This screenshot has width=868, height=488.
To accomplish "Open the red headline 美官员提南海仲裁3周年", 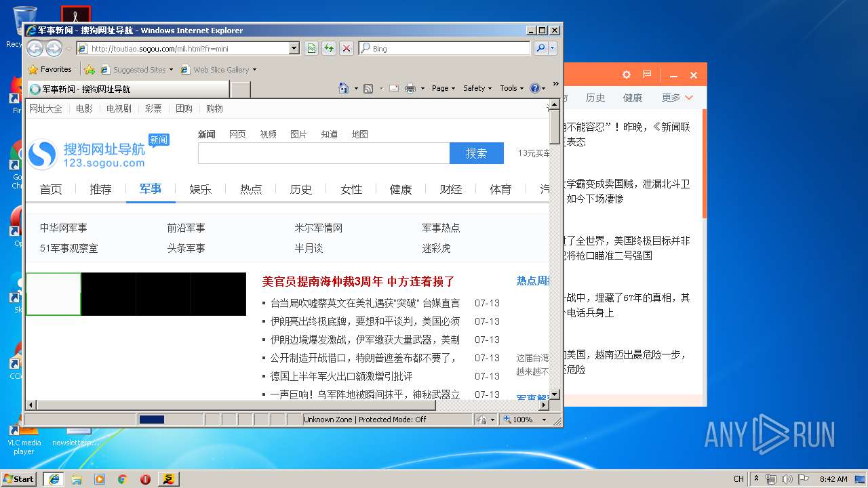I will tap(358, 281).
